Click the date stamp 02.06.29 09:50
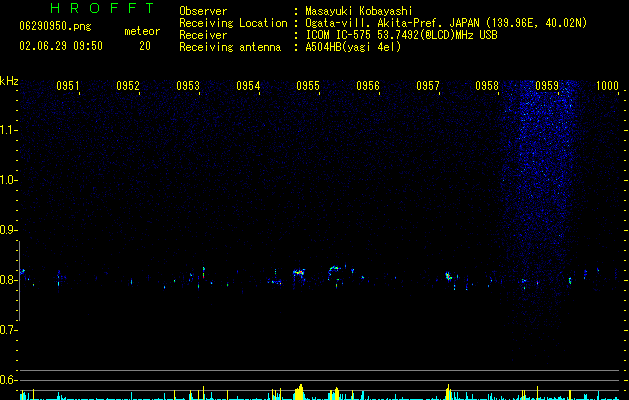The width and height of the screenshot is (629, 400). coord(61,46)
